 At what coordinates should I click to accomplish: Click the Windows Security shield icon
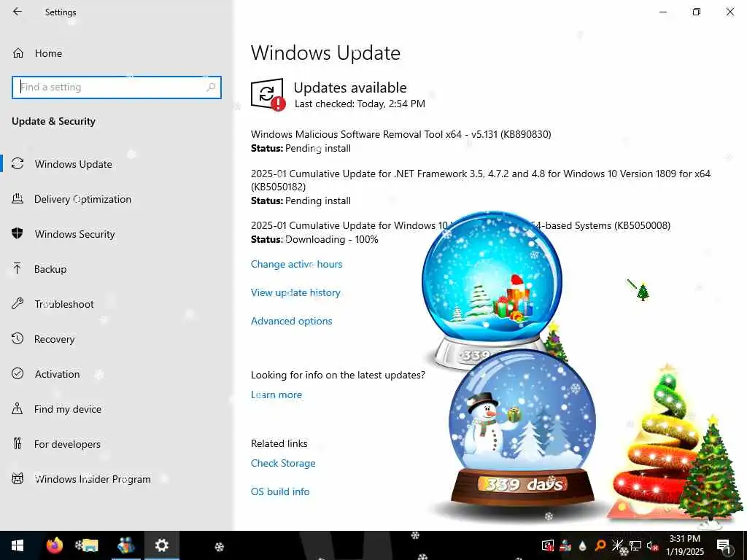18,233
